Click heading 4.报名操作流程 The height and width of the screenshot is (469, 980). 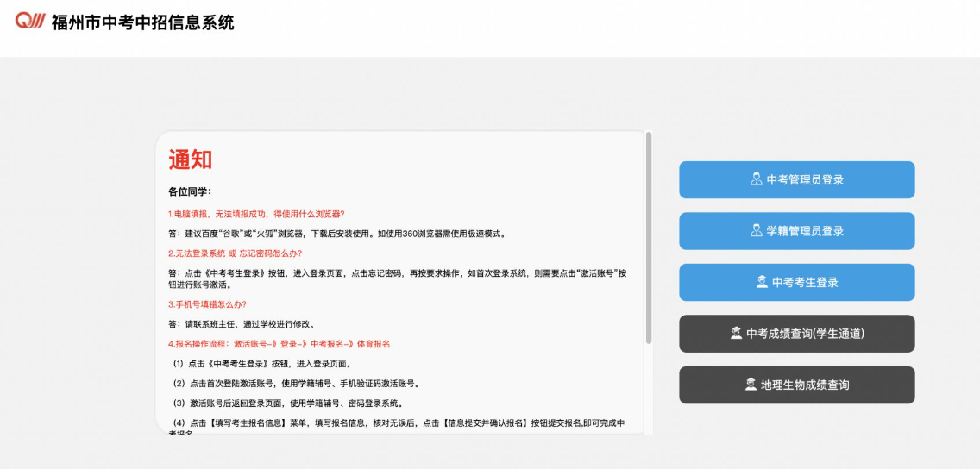pos(279,344)
